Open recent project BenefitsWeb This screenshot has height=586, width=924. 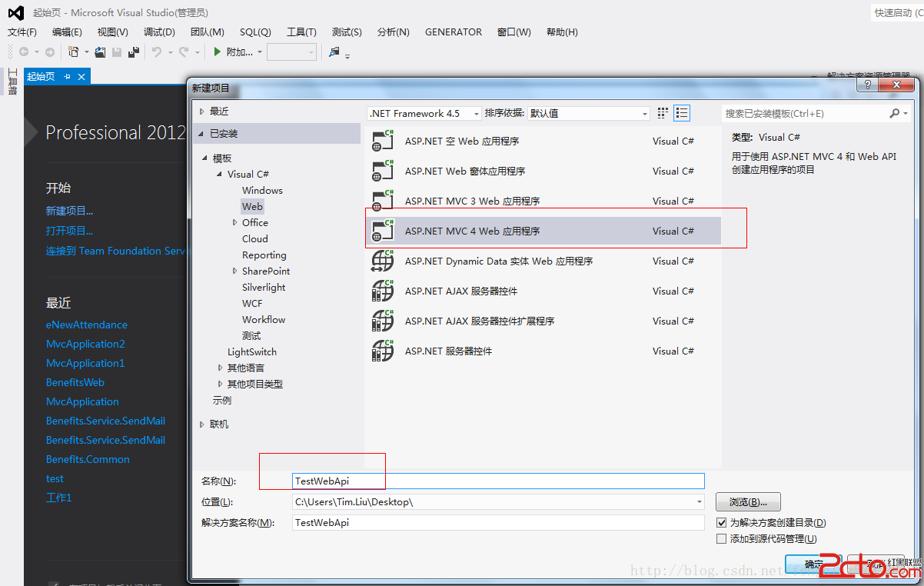click(x=75, y=382)
